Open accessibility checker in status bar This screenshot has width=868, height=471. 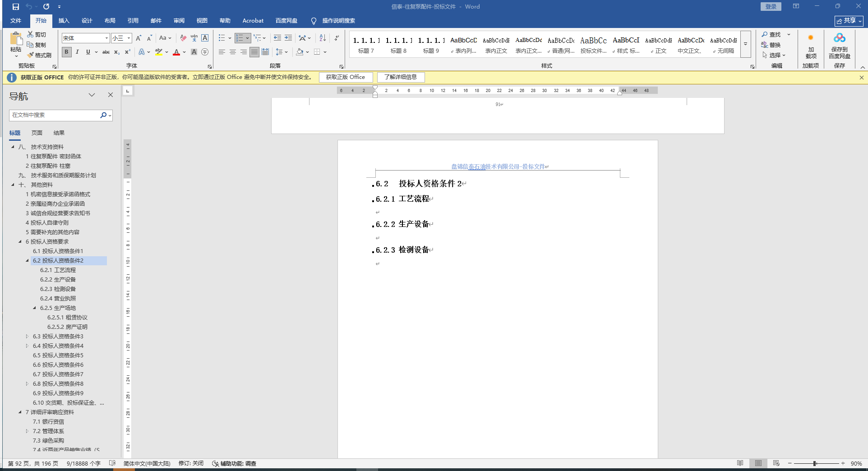(x=234, y=464)
